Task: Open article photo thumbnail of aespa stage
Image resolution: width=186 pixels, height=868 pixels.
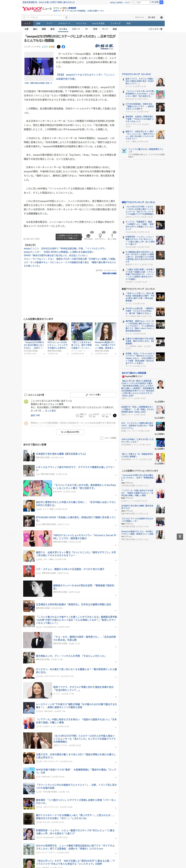Action: point(39,66)
